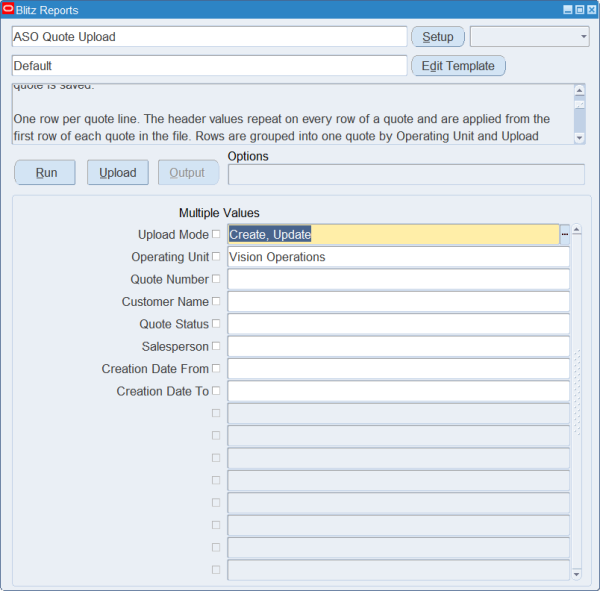
Task: Click the Quote Status input field
Action: point(398,324)
